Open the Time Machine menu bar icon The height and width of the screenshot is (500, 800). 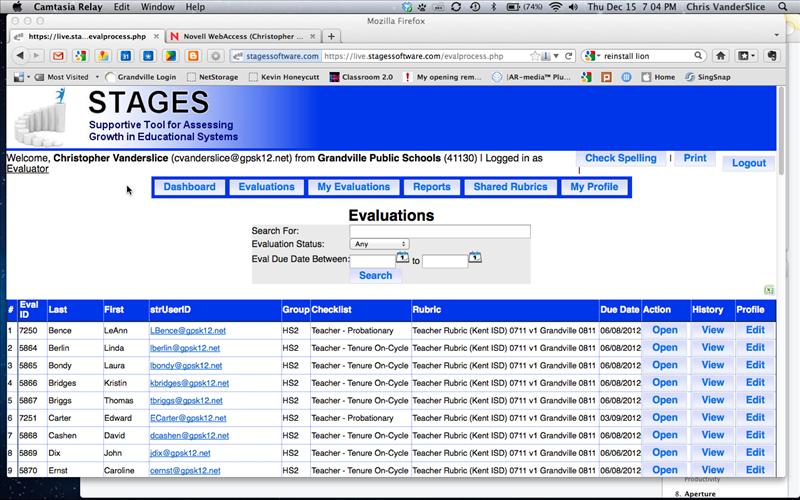474,7
